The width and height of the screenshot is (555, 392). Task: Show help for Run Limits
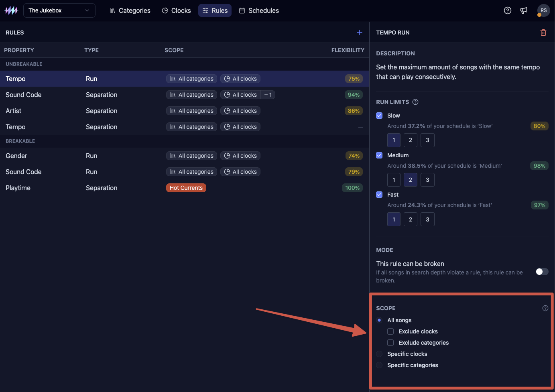(415, 102)
